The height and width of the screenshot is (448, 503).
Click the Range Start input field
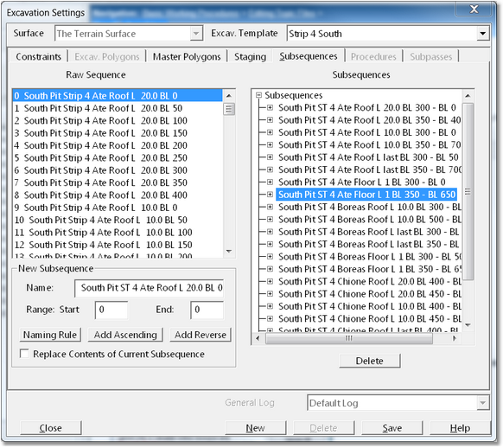[x=111, y=310]
